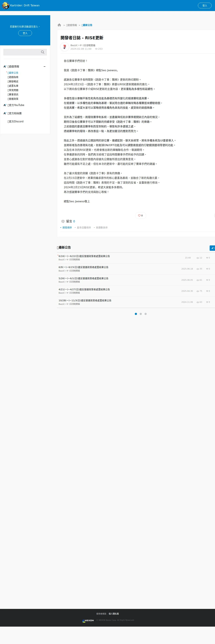Open the 遊戲情報 sidebar category
215x644 pixels.
tap(13, 67)
